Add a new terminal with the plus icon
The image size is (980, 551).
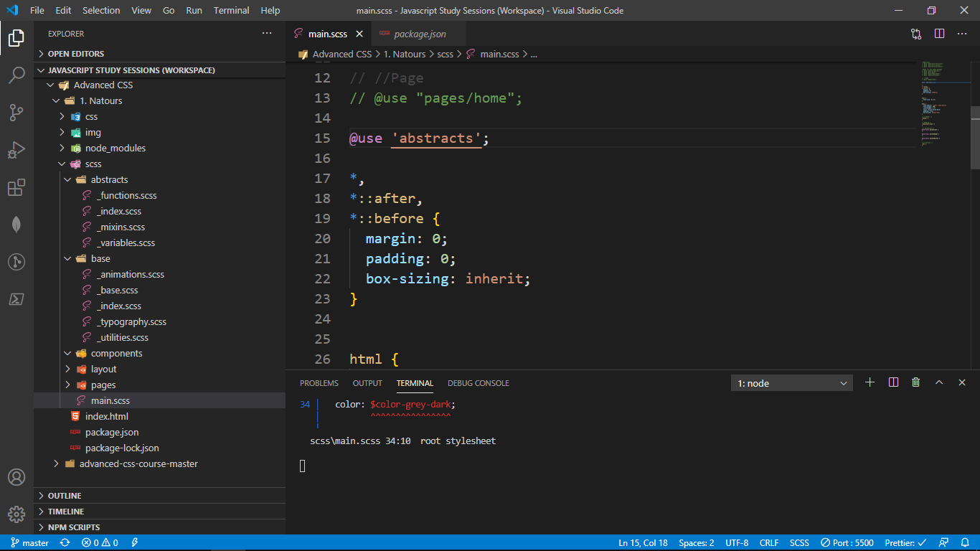point(870,382)
